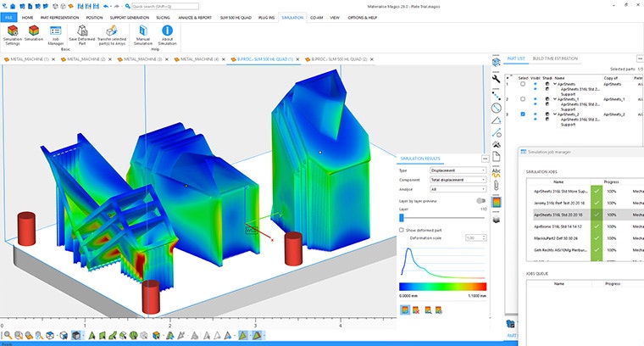Screen dimensions: 644x346
Task: Click the Deformation scale value field
Action: click(474, 238)
